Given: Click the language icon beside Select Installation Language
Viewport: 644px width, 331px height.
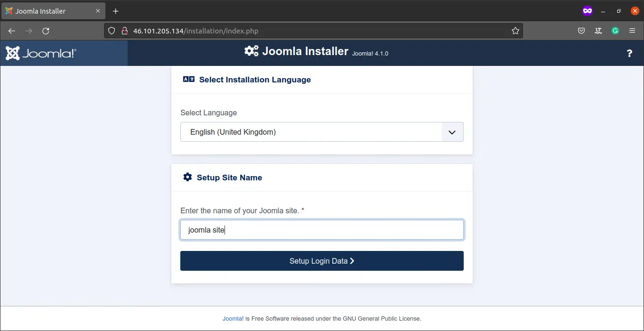Looking at the screenshot, I should tap(189, 80).
